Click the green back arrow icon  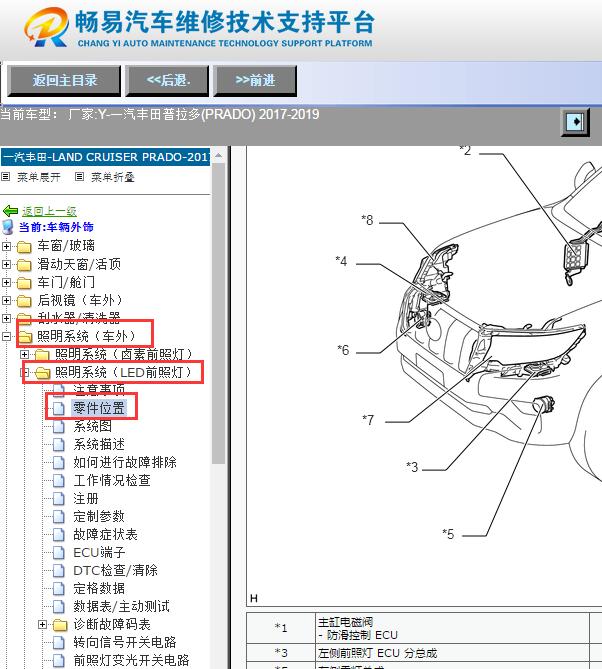point(10,211)
